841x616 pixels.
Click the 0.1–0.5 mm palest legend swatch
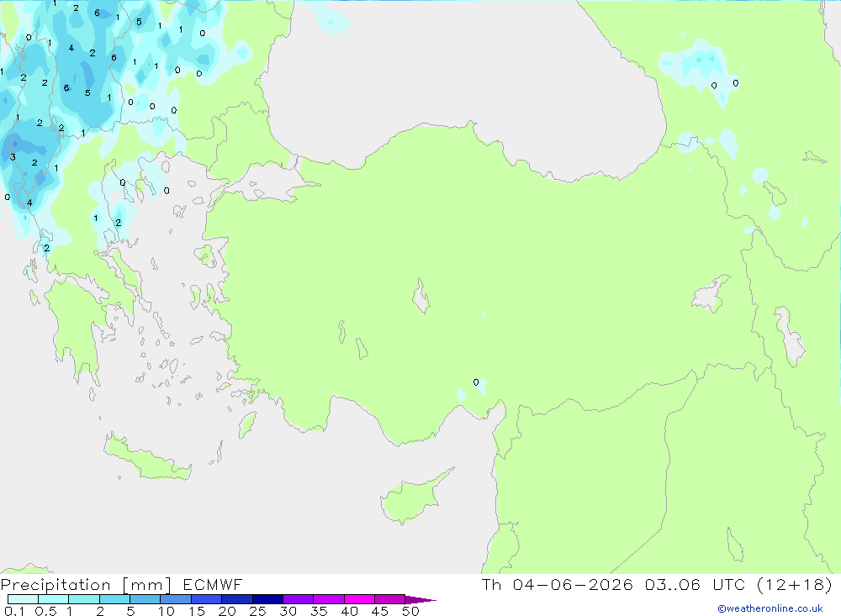[x=23, y=599]
